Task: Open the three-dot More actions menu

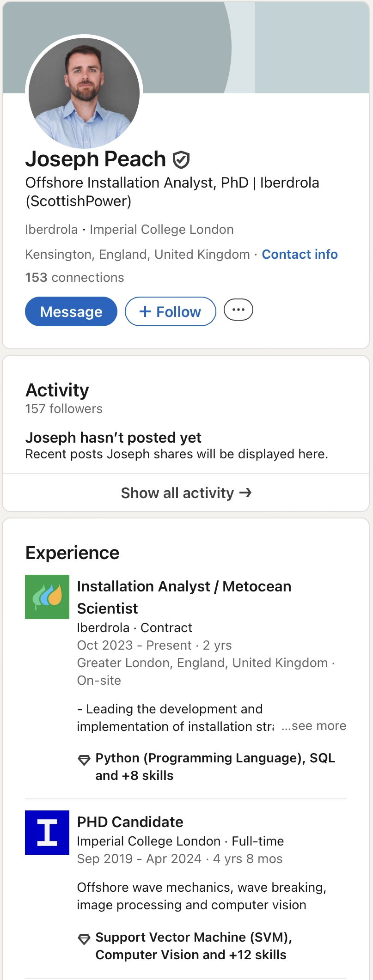Action: 238,310
